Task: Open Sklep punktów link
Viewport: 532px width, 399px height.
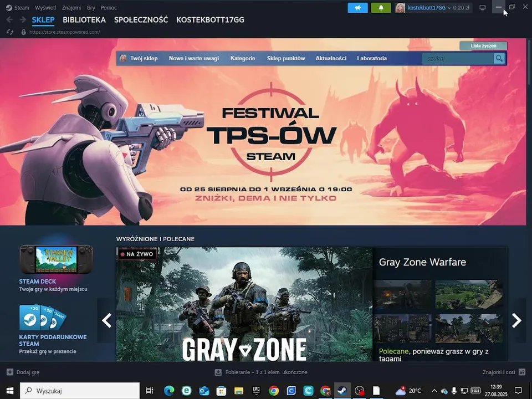Action: coord(286,58)
